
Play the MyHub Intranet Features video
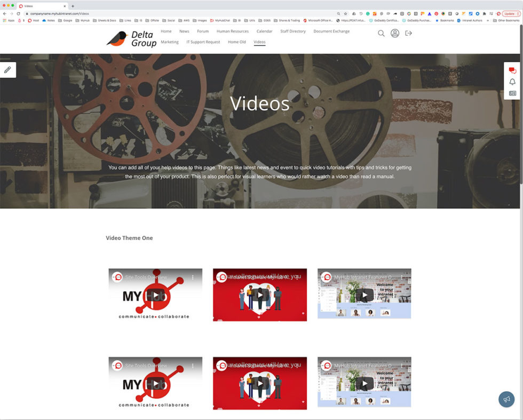click(364, 295)
